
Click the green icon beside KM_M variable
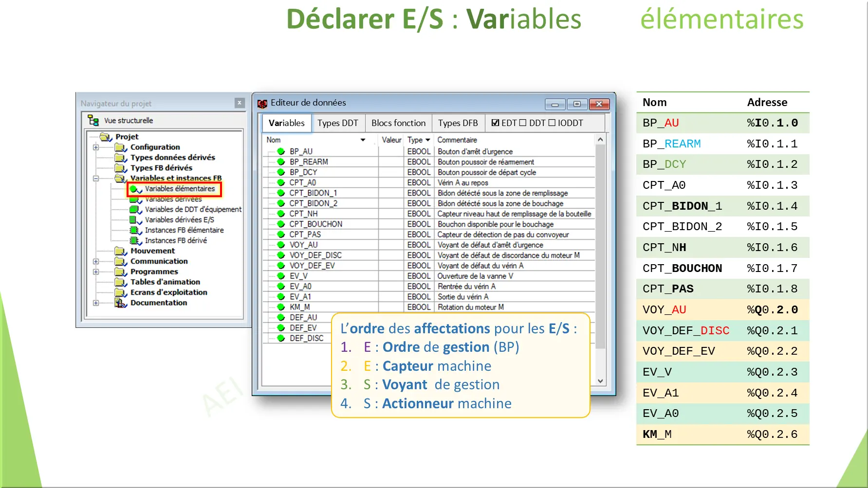pos(281,307)
